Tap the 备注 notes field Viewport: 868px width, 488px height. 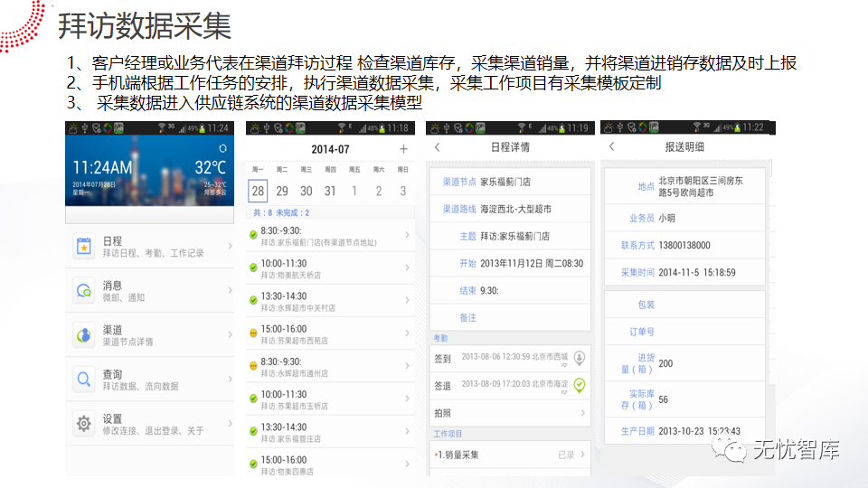tap(510, 317)
